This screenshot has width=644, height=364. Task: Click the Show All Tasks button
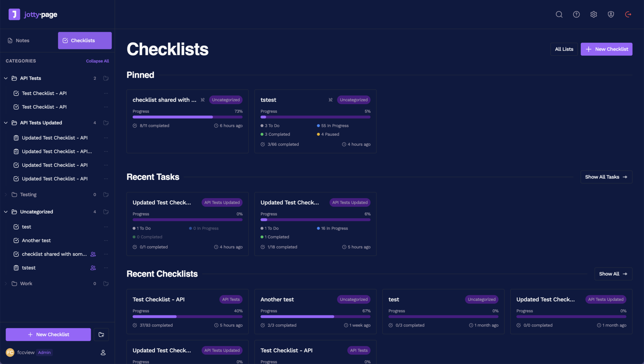tap(606, 177)
